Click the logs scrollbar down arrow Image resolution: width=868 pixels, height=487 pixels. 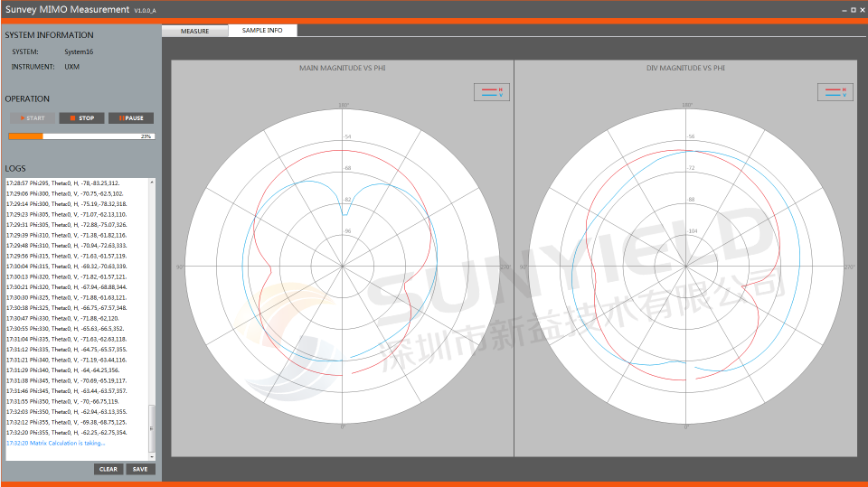[152, 455]
